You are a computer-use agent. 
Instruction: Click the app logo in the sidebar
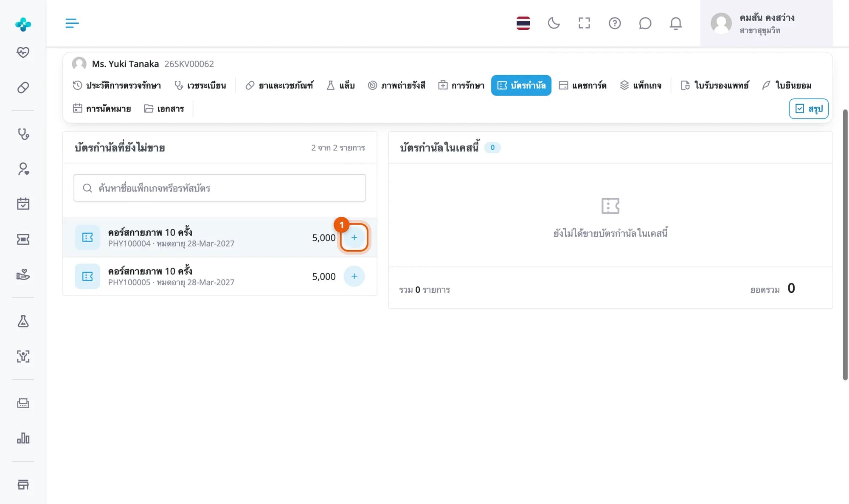pyautogui.click(x=23, y=24)
